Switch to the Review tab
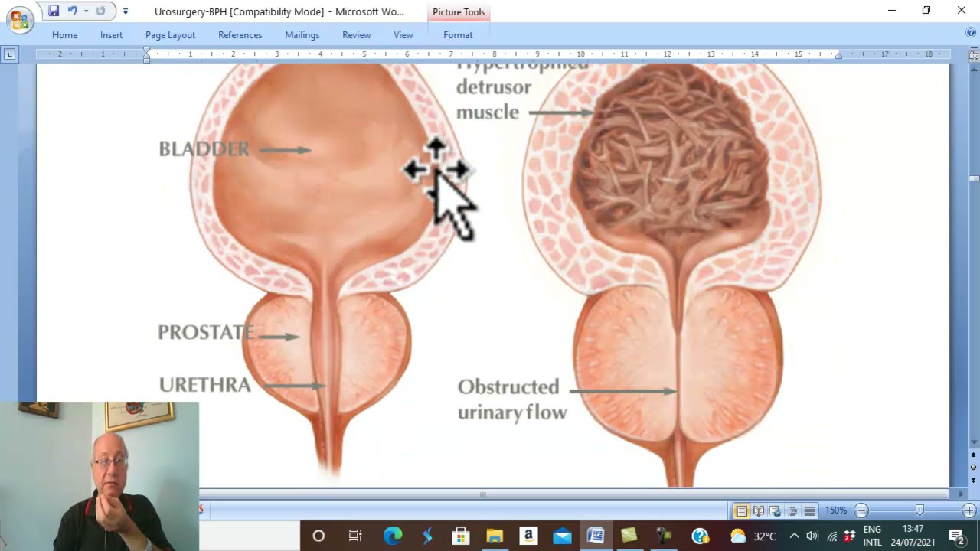Viewport: 980px width, 551px height. 356,35
